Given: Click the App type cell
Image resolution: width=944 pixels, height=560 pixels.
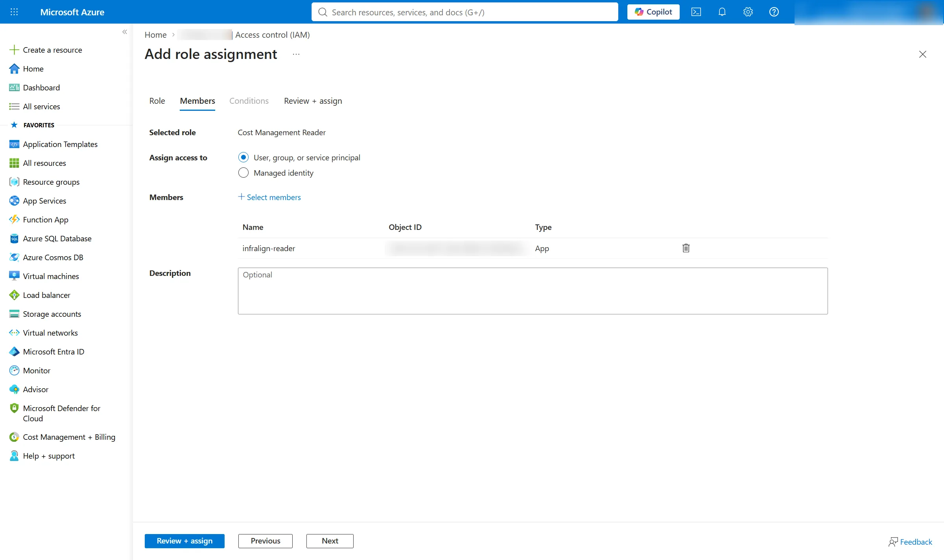Looking at the screenshot, I should pyautogui.click(x=542, y=248).
